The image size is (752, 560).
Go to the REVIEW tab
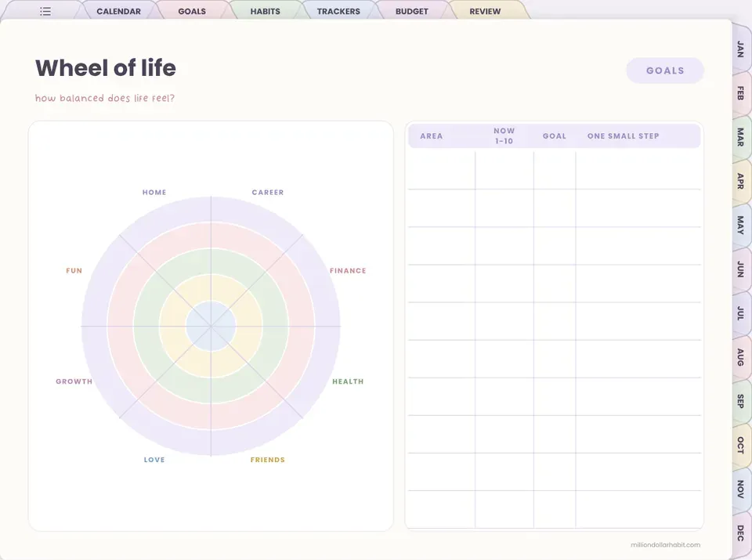click(485, 11)
